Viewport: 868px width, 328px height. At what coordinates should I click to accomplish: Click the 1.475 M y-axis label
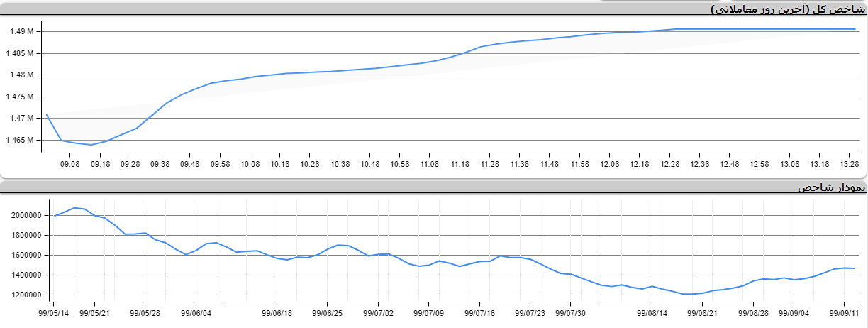coord(20,97)
